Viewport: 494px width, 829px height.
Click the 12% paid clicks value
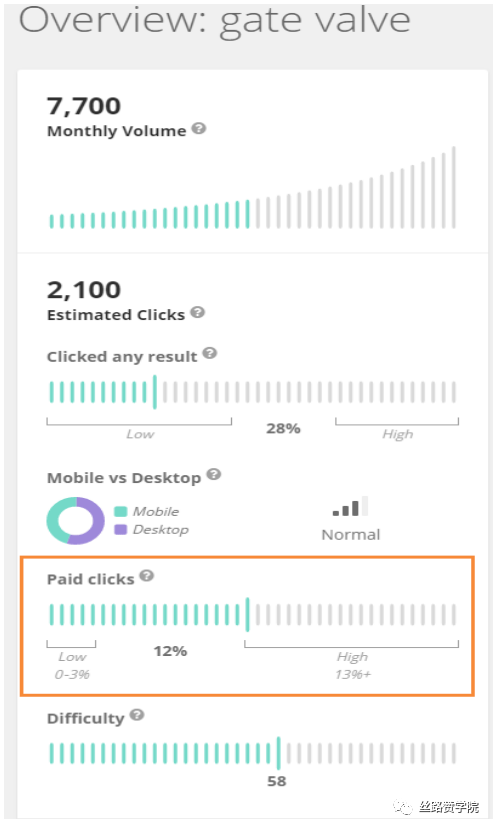coord(170,651)
